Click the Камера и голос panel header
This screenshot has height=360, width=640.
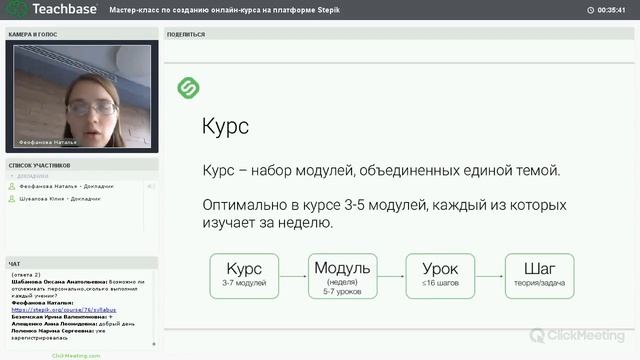click(82, 34)
